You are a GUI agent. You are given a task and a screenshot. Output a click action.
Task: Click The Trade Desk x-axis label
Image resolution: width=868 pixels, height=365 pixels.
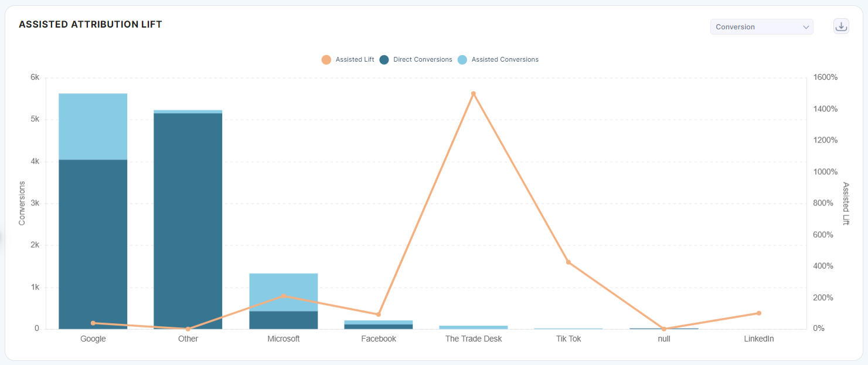[x=474, y=339]
